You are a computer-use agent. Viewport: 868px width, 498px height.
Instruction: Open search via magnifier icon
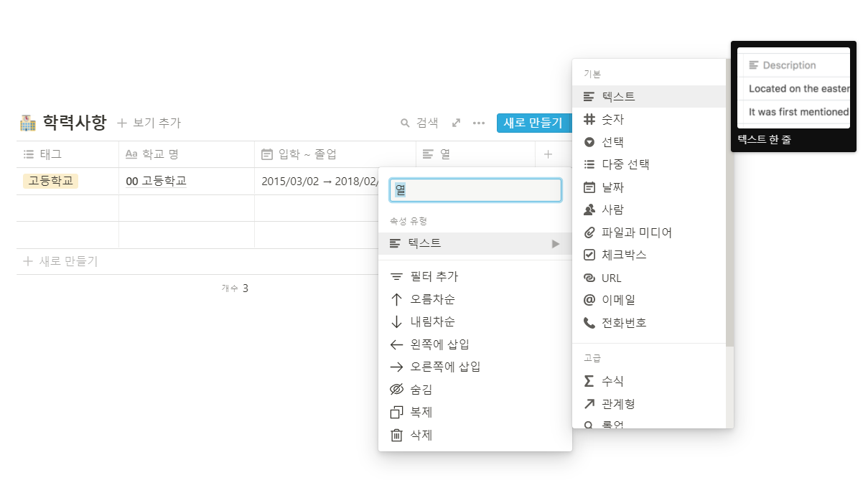tap(405, 123)
